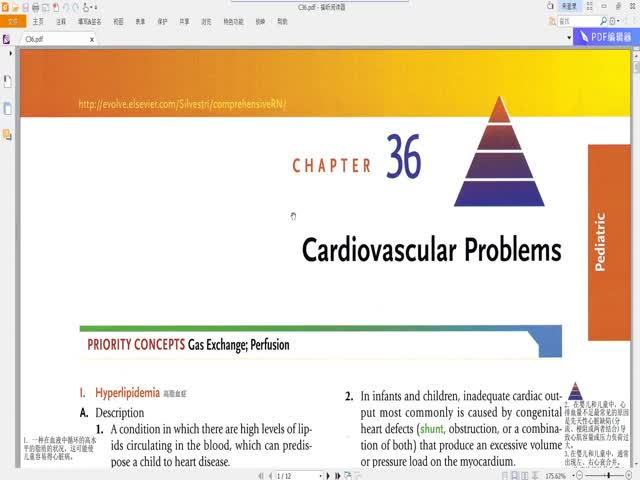Open the page thumbnails panel icon in sidebar
This screenshot has height=480, width=640.
pos(7,108)
